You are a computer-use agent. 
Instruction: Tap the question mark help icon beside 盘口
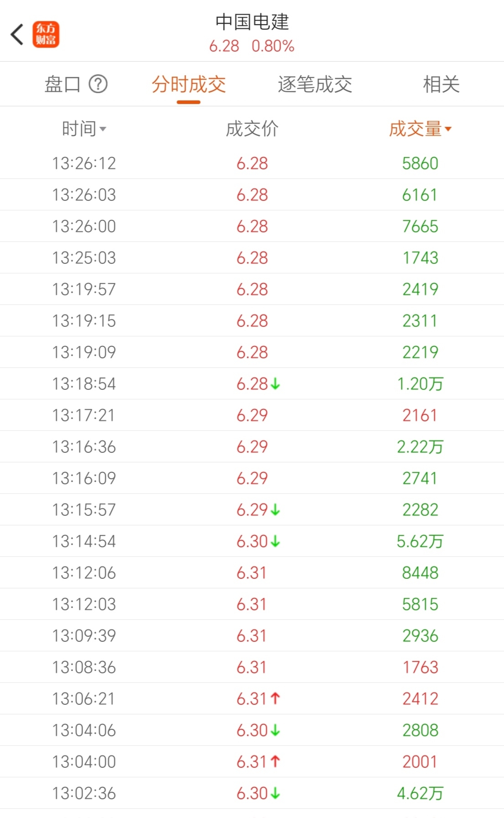[98, 84]
